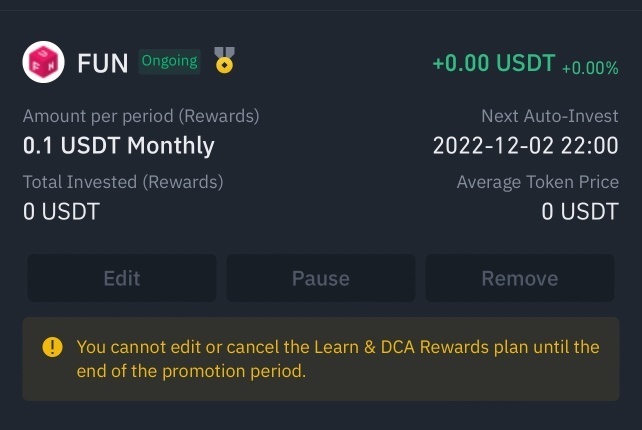Click the gold medal rewards icon
The height and width of the screenshot is (430, 642).
pos(225,62)
